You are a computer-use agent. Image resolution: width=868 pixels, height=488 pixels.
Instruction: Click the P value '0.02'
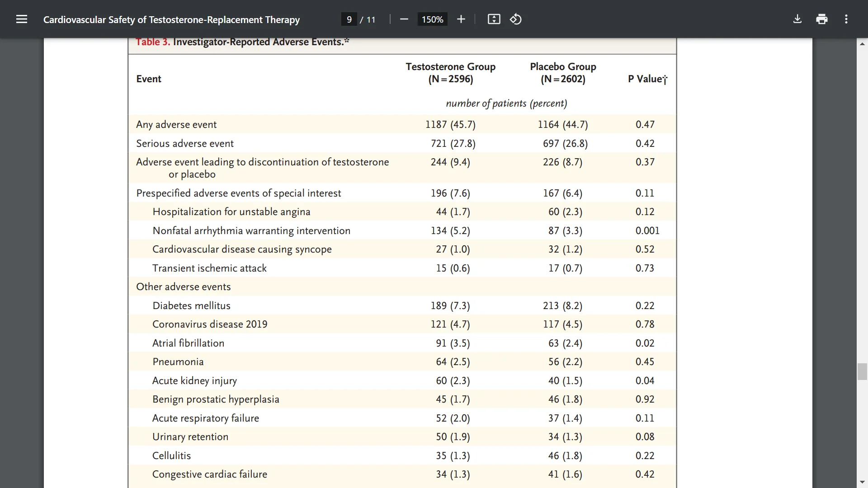point(645,343)
